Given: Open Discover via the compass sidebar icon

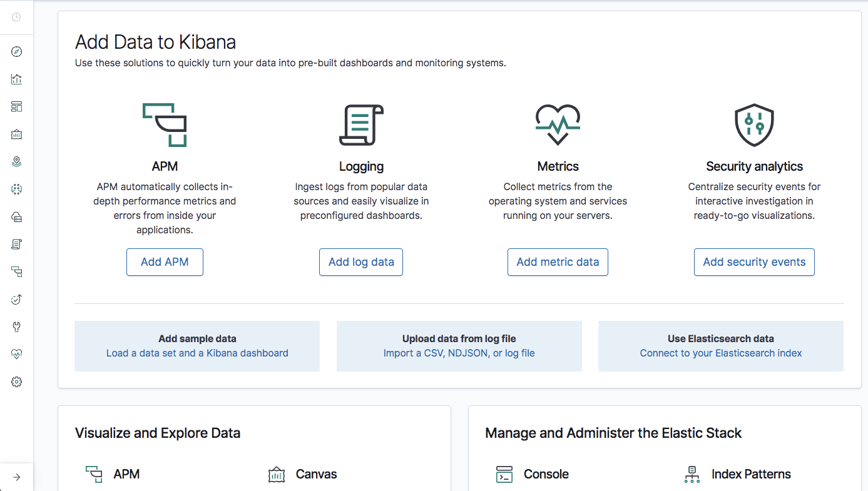Looking at the screenshot, I should tap(17, 52).
